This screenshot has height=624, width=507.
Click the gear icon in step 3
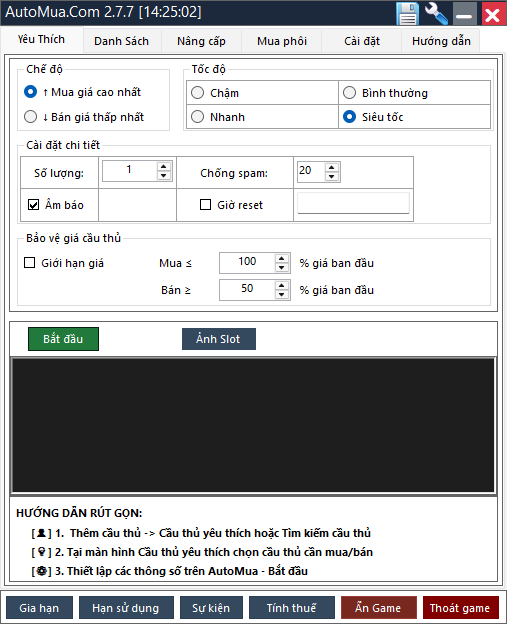pyautogui.click(x=41, y=571)
